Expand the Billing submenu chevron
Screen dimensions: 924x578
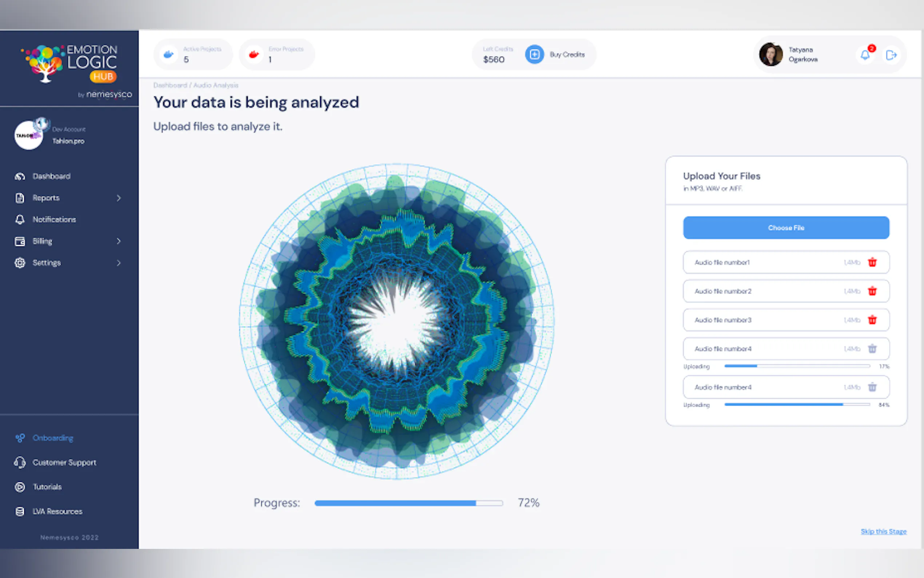tap(119, 241)
